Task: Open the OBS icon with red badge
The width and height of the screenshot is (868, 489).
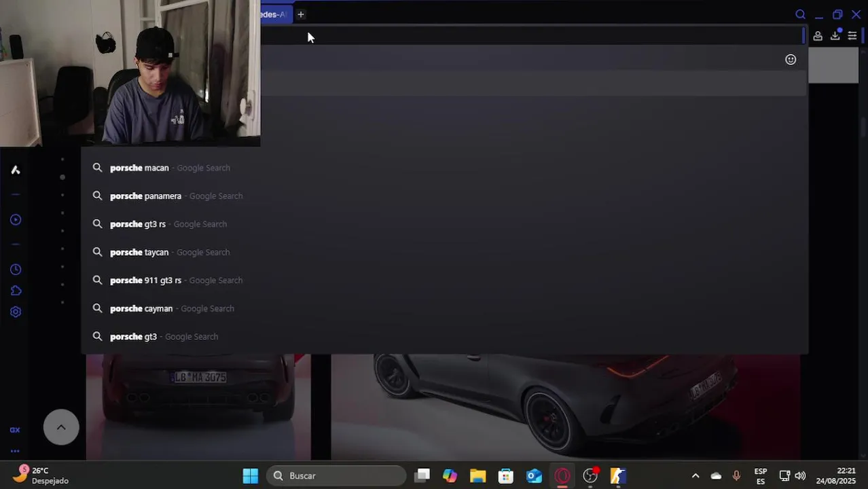Action: coord(590,475)
